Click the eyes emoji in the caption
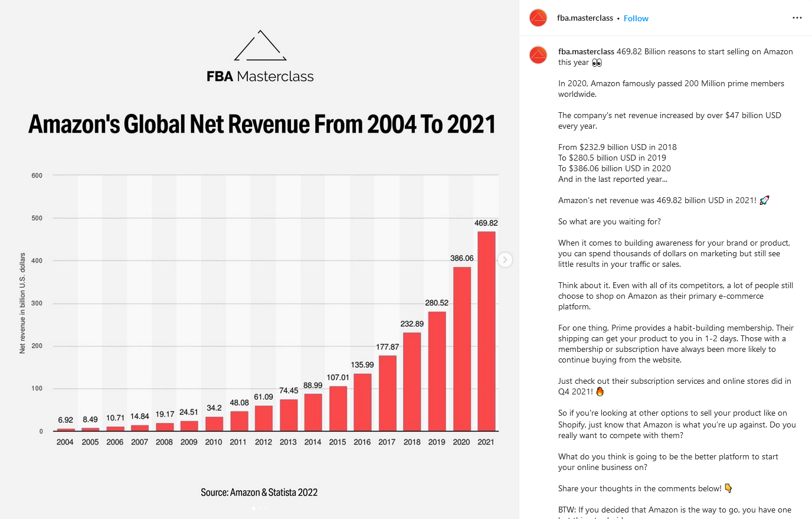This screenshot has height=519, width=812. 597,63
